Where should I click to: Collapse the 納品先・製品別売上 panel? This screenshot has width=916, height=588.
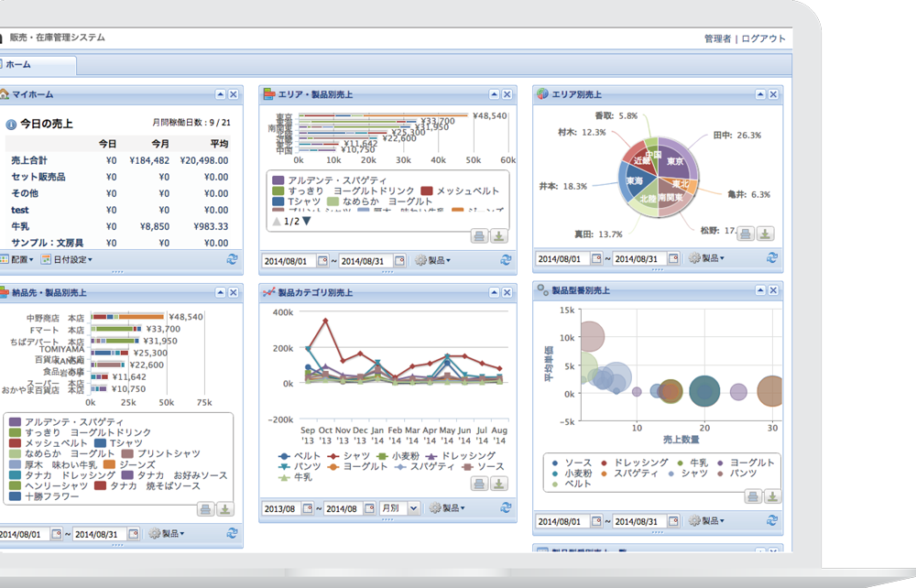tap(220, 292)
